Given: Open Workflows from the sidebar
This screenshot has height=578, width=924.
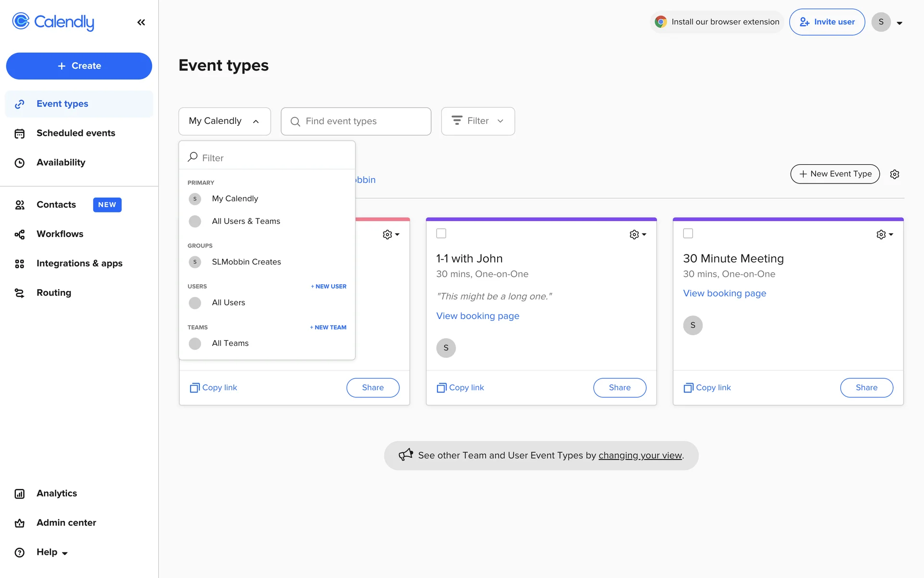Looking at the screenshot, I should 60,234.
